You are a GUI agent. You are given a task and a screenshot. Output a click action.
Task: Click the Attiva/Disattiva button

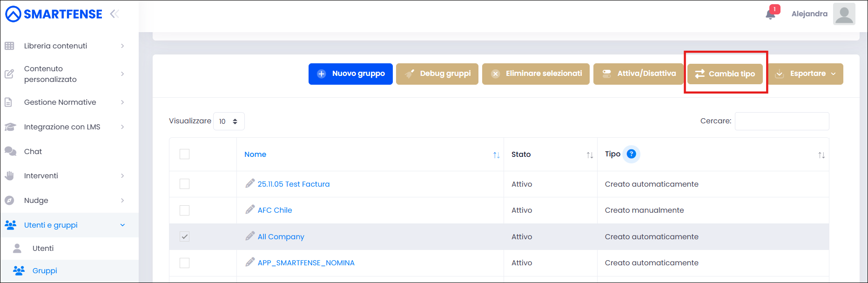639,74
